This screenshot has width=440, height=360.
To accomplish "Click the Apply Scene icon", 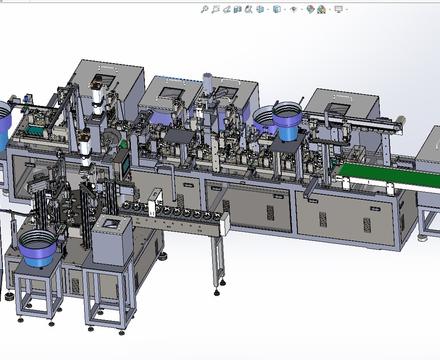I will (321, 9).
